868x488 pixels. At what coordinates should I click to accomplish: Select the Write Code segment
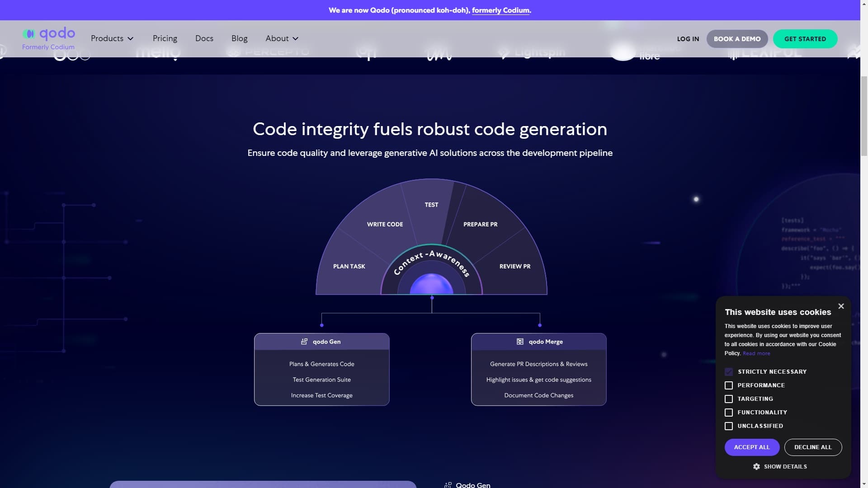(x=385, y=224)
